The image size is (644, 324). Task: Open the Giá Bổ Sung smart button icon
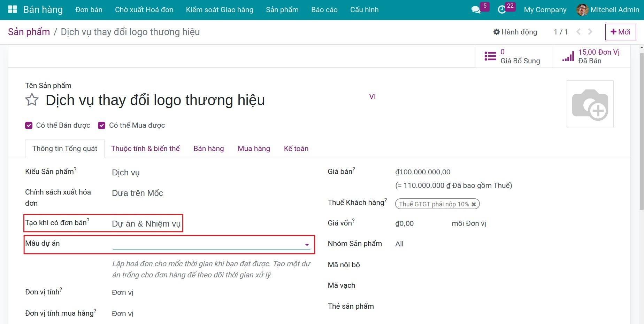[490, 56]
